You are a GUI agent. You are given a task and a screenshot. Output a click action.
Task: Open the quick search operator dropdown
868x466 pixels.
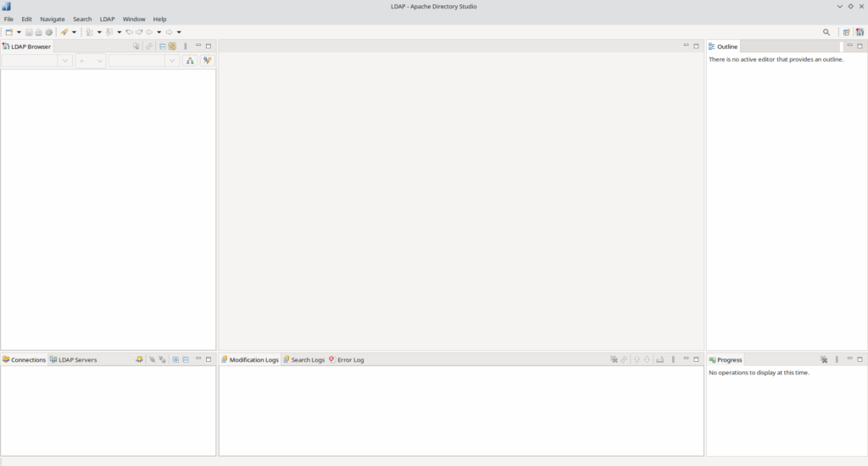click(90, 60)
